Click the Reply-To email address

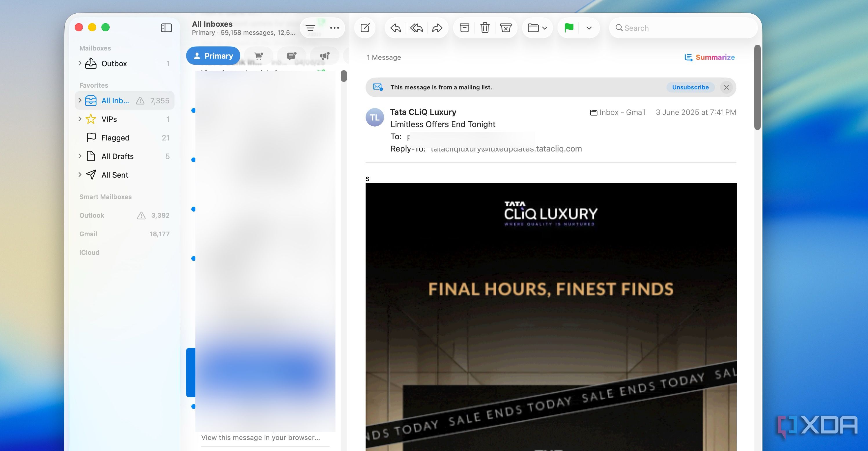coord(506,149)
